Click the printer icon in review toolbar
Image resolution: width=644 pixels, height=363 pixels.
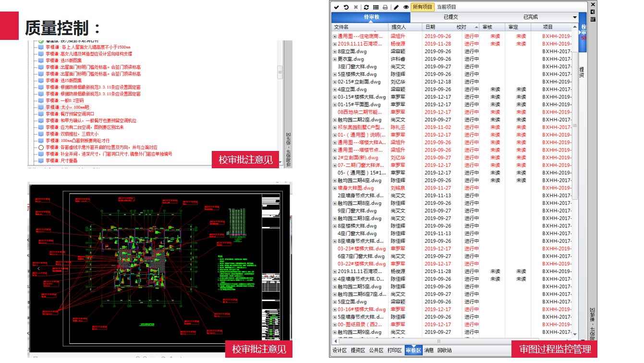(x=385, y=7)
